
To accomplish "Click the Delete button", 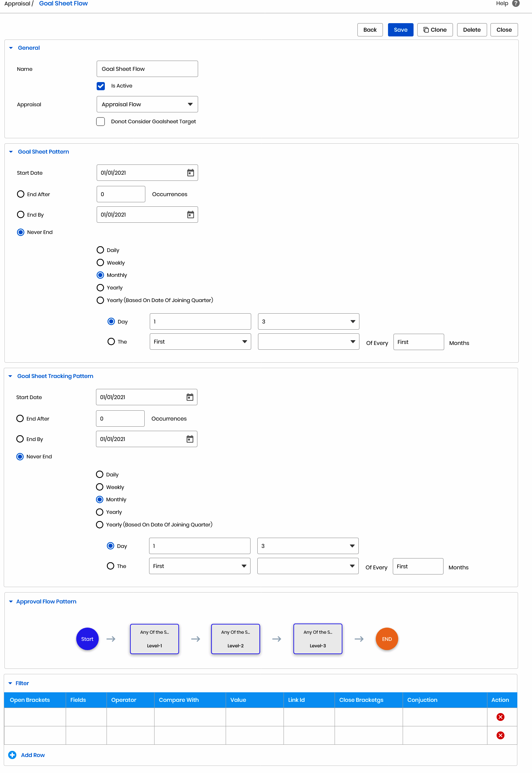I will click(x=472, y=30).
